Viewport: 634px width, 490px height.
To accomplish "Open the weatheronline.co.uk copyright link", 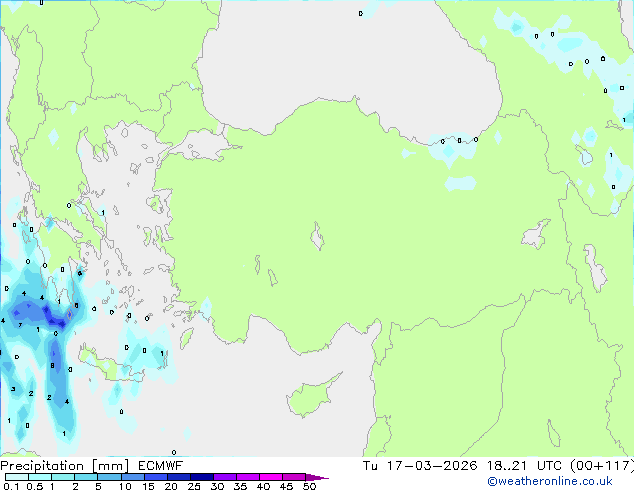I will [x=549, y=481].
